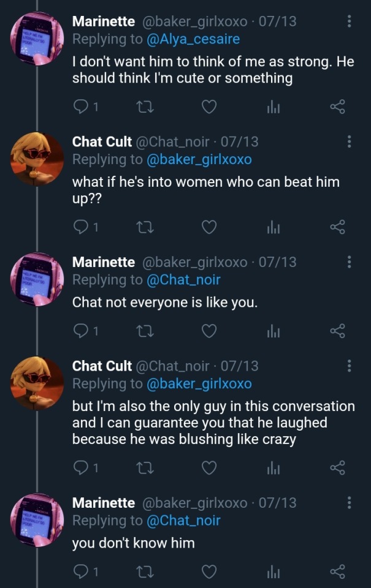371x588 pixels.
Task: View analytics for 'beat him up' tweet
Action: 273,227
